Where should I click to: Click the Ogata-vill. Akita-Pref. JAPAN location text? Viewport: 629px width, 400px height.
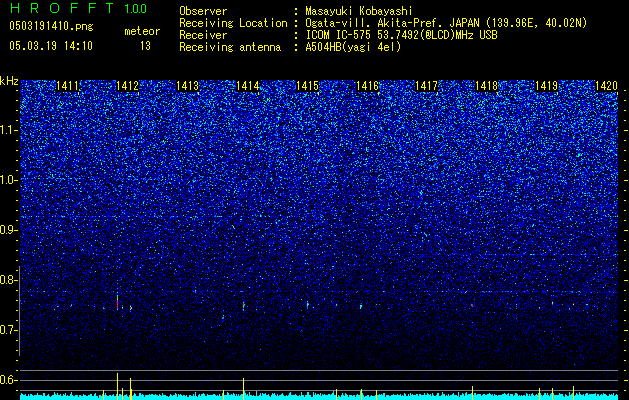(446, 24)
